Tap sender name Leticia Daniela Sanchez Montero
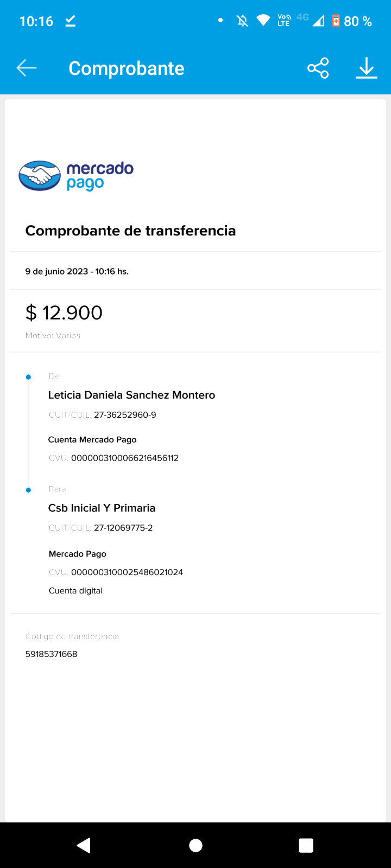This screenshot has width=391, height=868. tap(131, 395)
